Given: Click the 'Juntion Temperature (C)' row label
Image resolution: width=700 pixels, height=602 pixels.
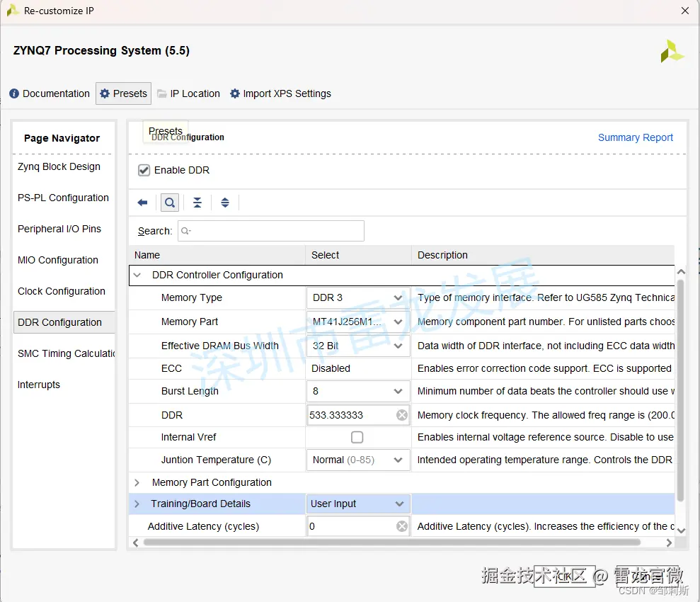Looking at the screenshot, I should coord(216,460).
